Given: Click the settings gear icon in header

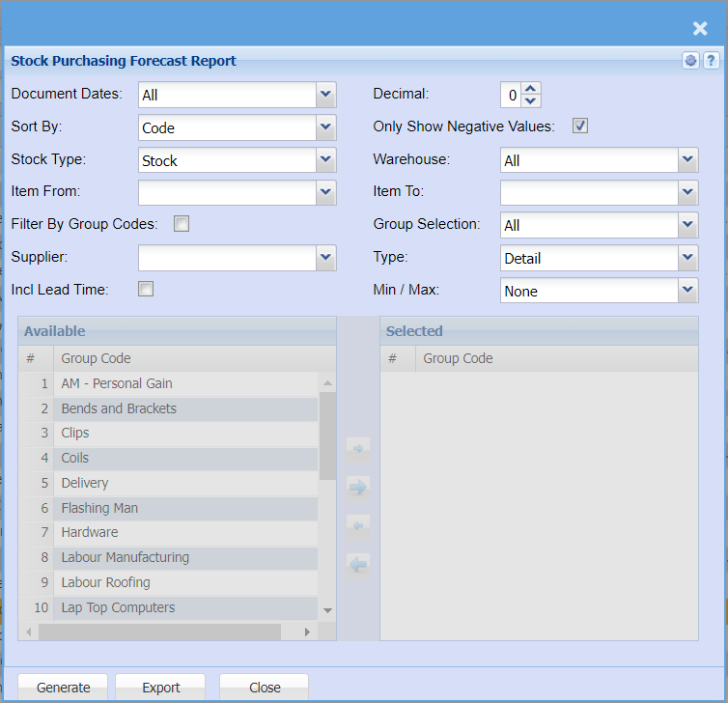Looking at the screenshot, I should (x=690, y=61).
